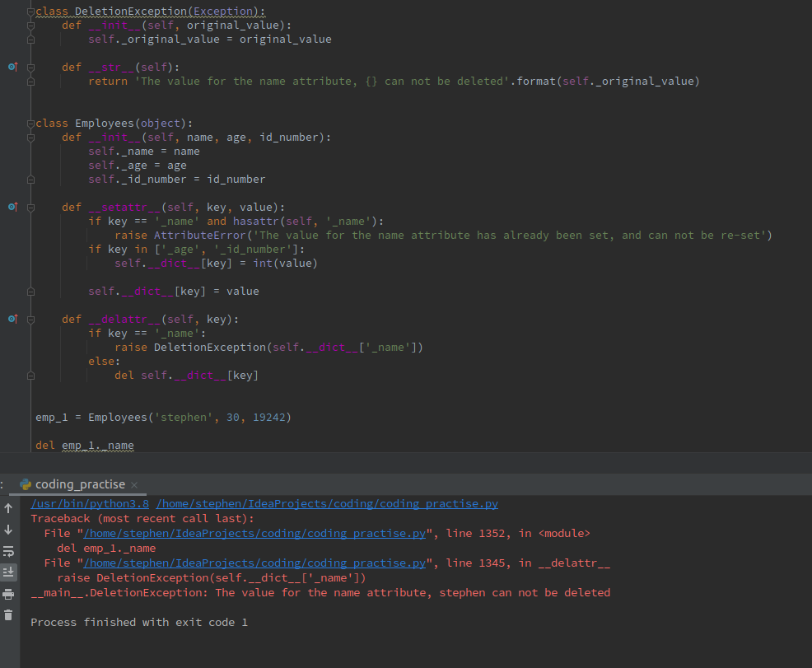Collapse the __init__ method fold marker
Screen dimensions: 812x668
(30, 25)
